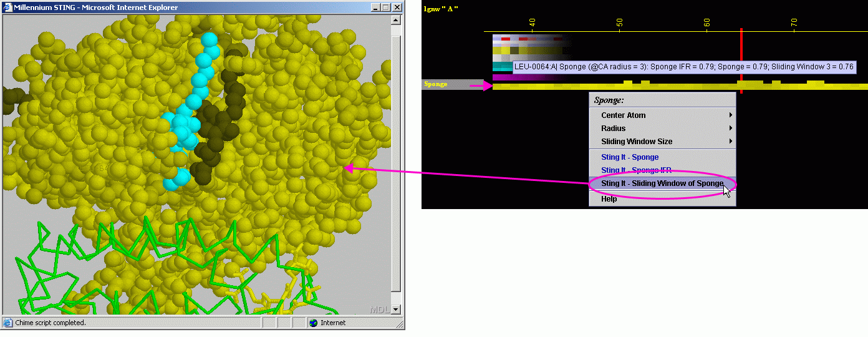Click the status bar page icon

tap(8, 323)
